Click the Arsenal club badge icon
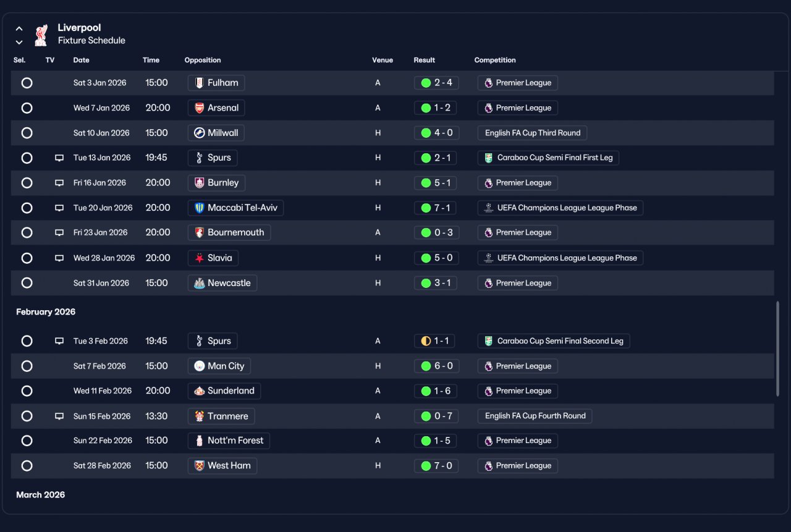 [x=199, y=108]
